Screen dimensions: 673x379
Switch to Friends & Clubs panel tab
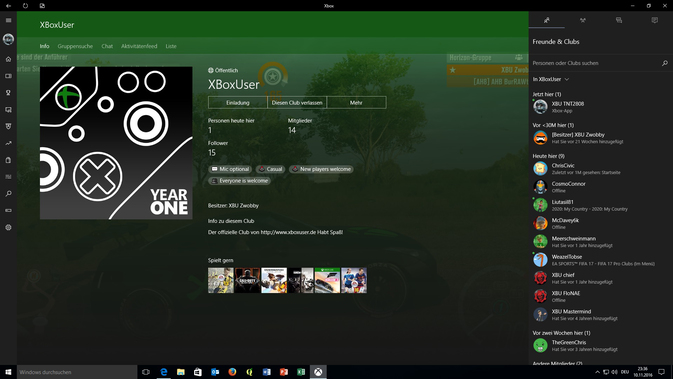[x=546, y=20]
